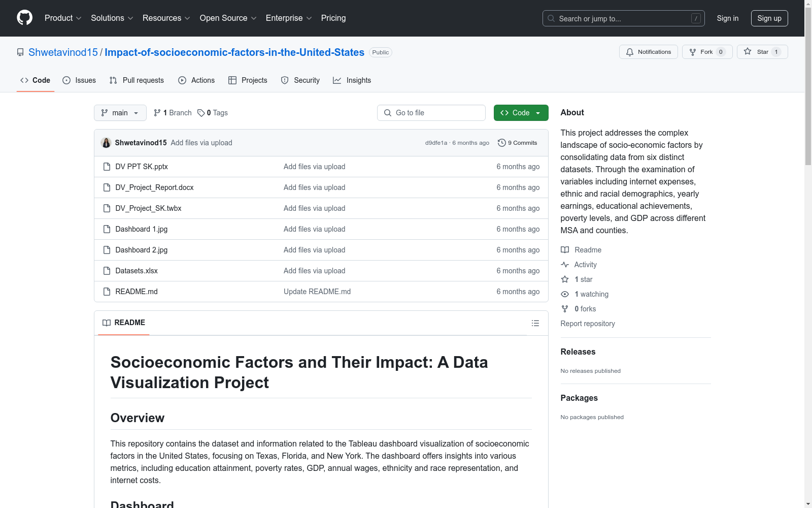
Task: Click the Shwetavinod15 avatar in commit row
Action: tap(106, 143)
